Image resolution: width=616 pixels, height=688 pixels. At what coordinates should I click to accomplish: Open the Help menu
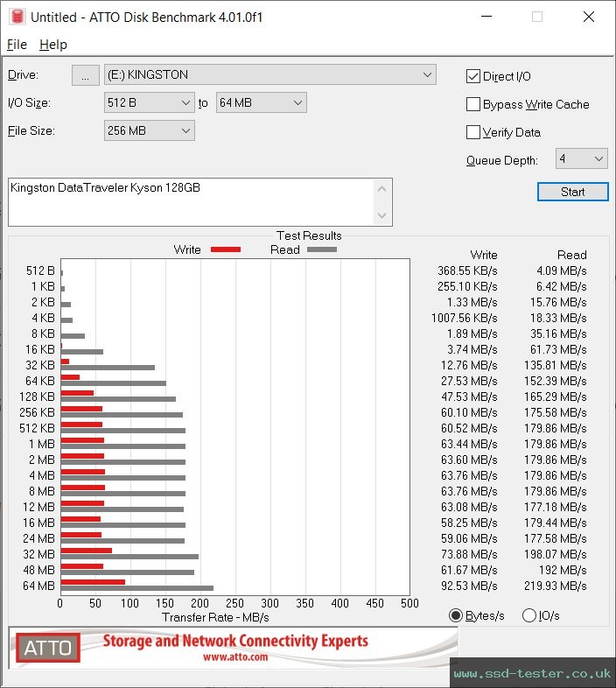pyautogui.click(x=53, y=45)
